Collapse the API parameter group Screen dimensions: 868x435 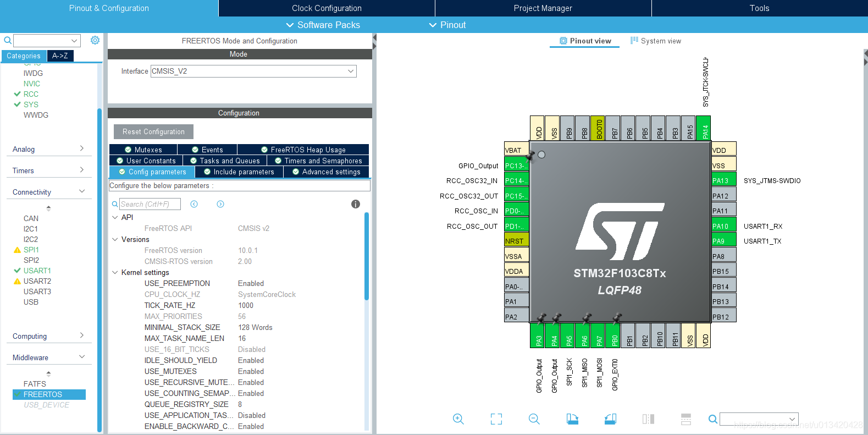115,217
